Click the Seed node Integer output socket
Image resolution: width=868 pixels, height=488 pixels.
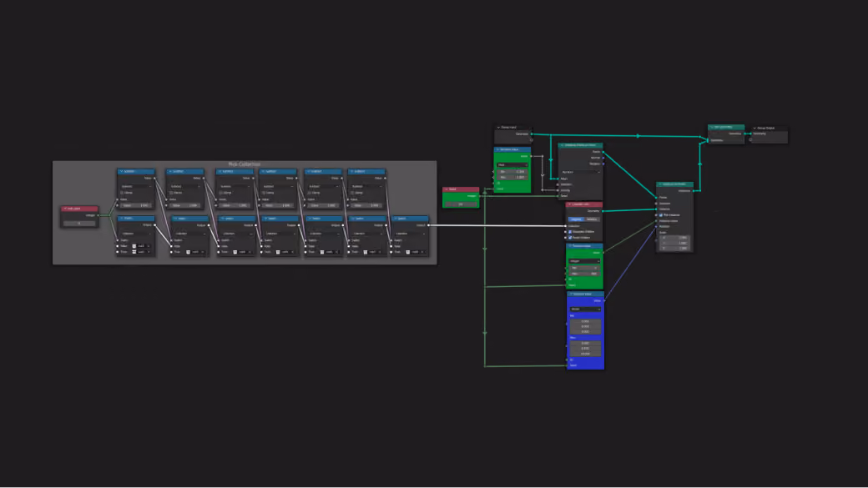(x=479, y=196)
